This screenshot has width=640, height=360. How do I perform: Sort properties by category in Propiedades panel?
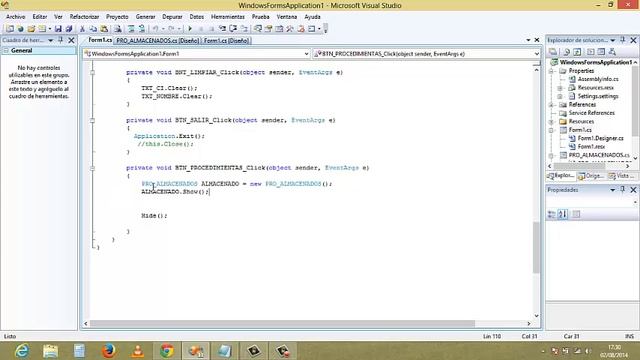(551, 214)
